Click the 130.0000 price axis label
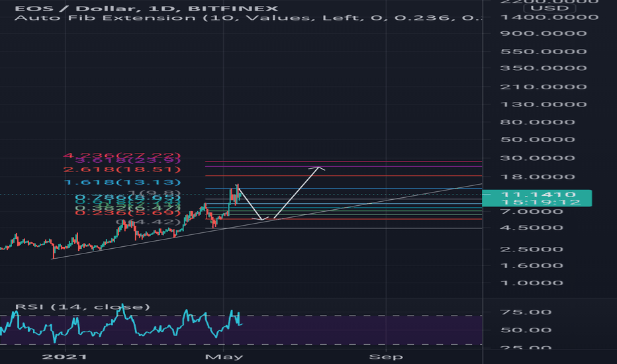 click(544, 105)
